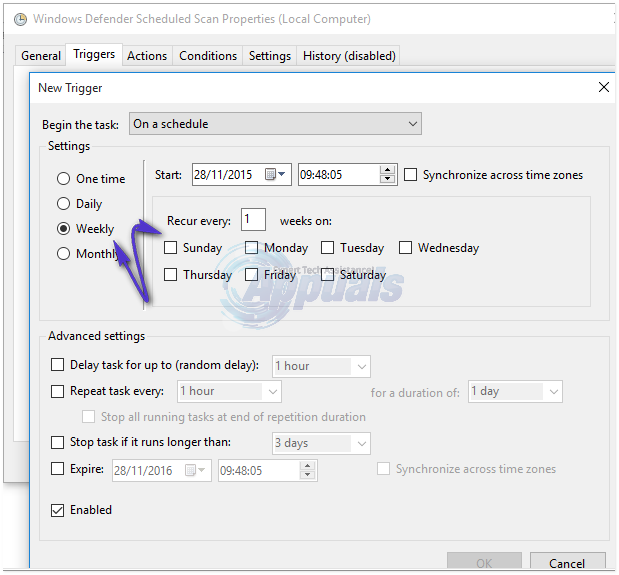Viewport: 619px width, 575px height.
Task: Enable Delay task for up to checkbox
Action: coord(57,365)
